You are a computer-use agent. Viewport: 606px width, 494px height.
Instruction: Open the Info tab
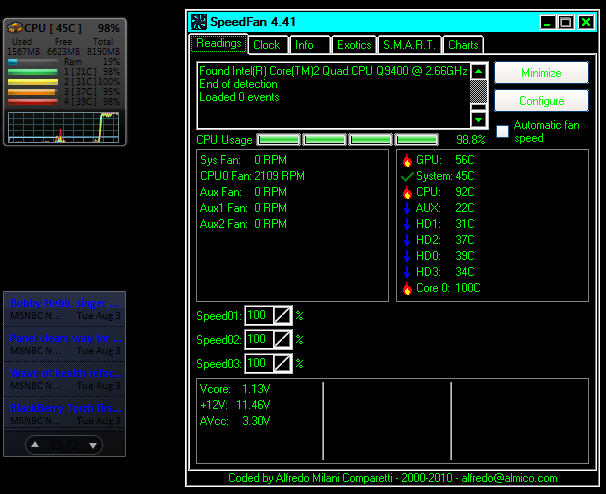pos(310,45)
